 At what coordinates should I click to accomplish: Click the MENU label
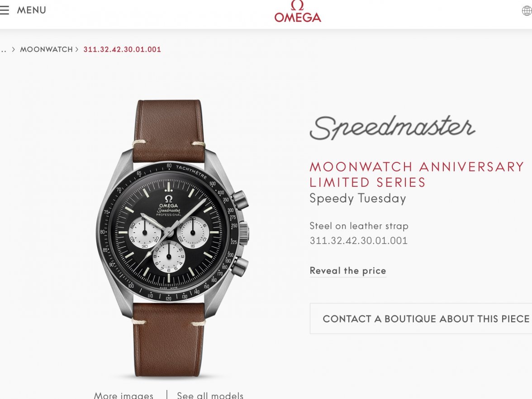pos(32,10)
